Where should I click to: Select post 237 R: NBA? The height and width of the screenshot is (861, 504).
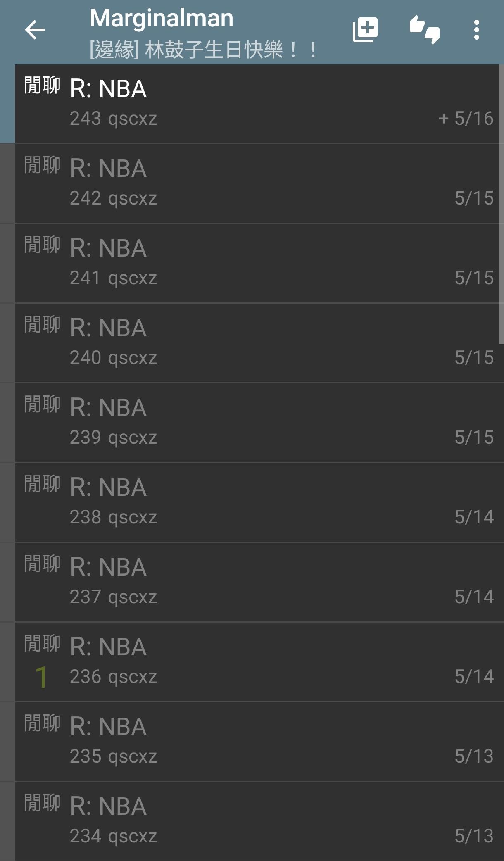tap(256, 583)
